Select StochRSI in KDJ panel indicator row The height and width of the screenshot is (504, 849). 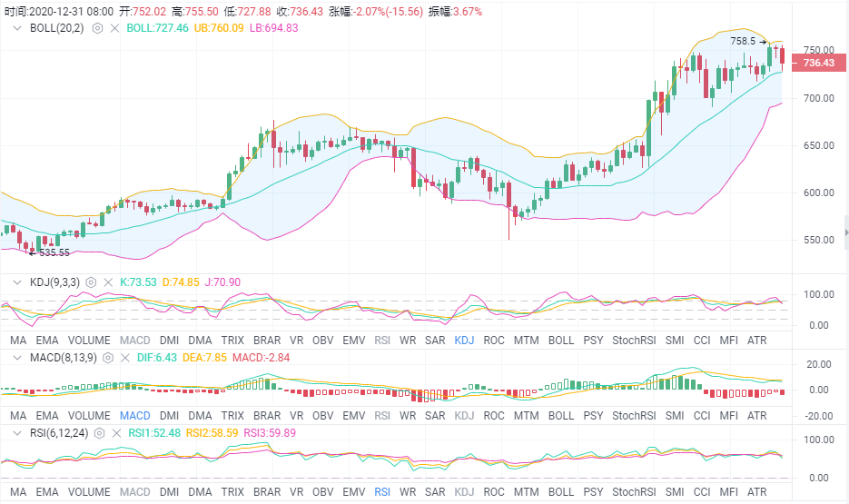[634, 340]
